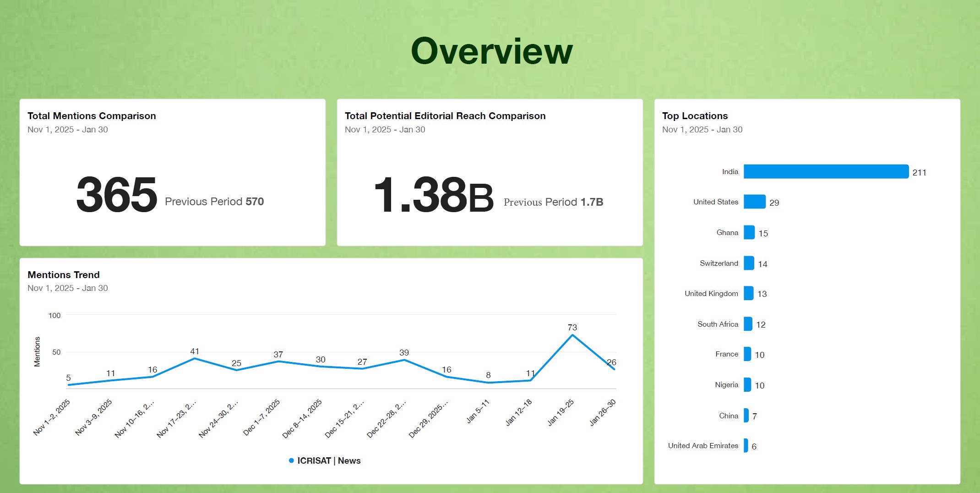The height and width of the screenshot is (493, 980).
Task: Select the United Kingdom location label
Action: click(711, 294)
